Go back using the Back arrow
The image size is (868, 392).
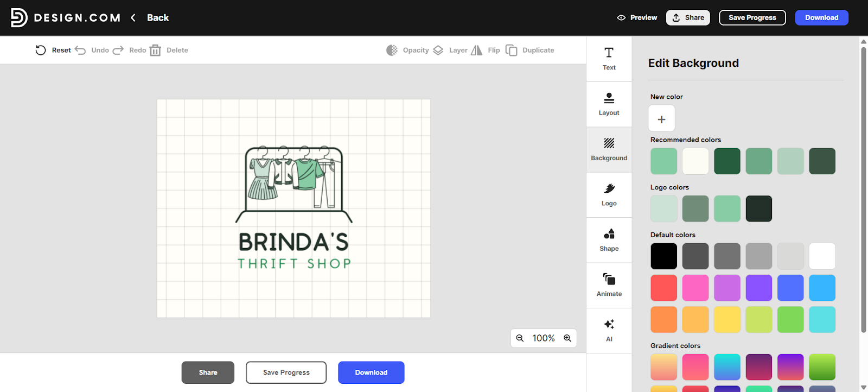coord(133,18)
